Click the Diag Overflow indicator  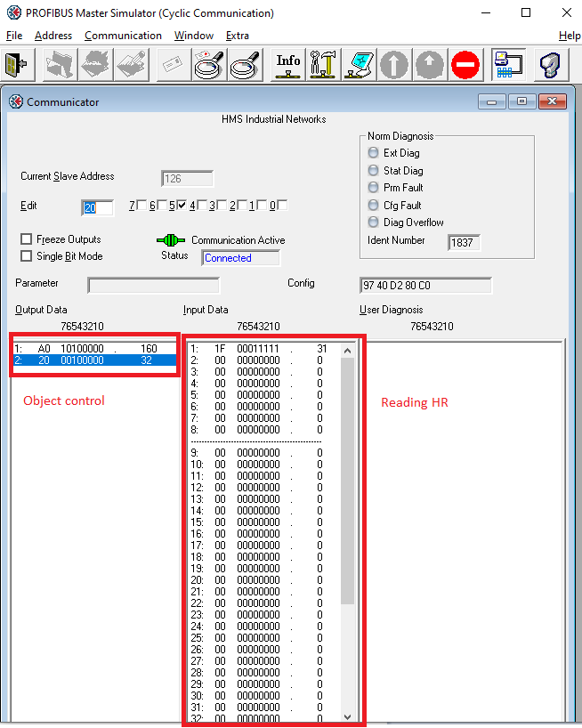(373, 222)
